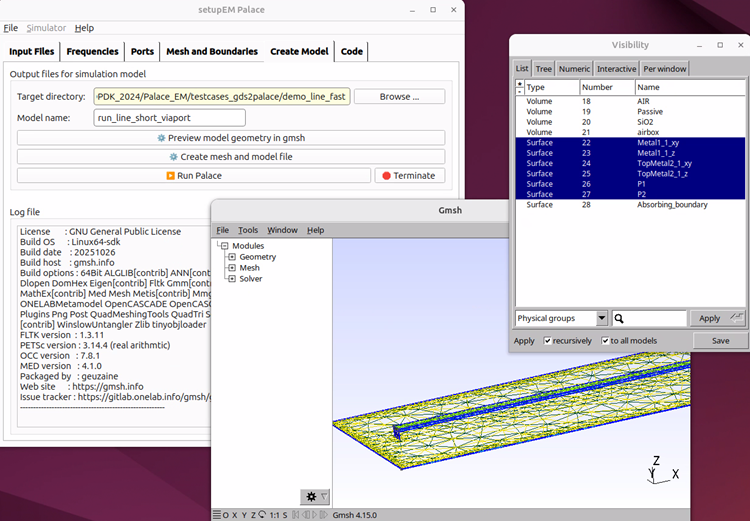Toggle the 'to all models' checkbox
This screenshot has width=750, height=521.
pyautogui.click(x=605, y=341)
